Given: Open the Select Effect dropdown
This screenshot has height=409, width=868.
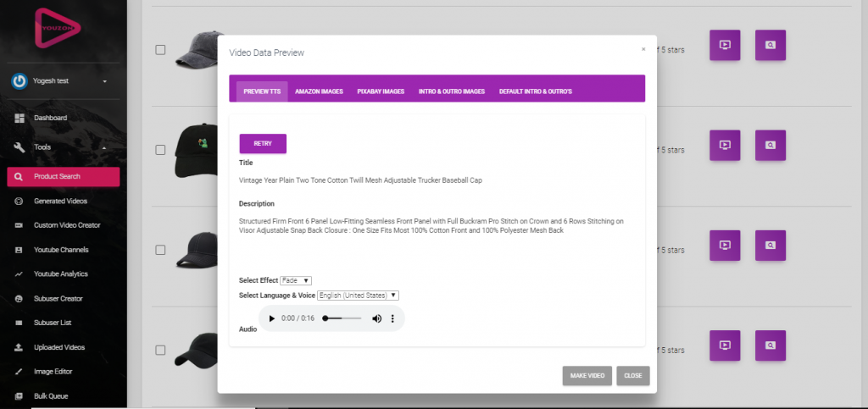Looking at the screenshot, I should 296,280.
